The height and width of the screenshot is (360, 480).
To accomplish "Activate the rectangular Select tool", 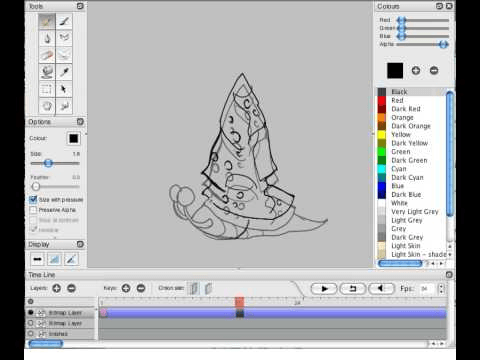I will pyautogui.click(x=47, y=89).
